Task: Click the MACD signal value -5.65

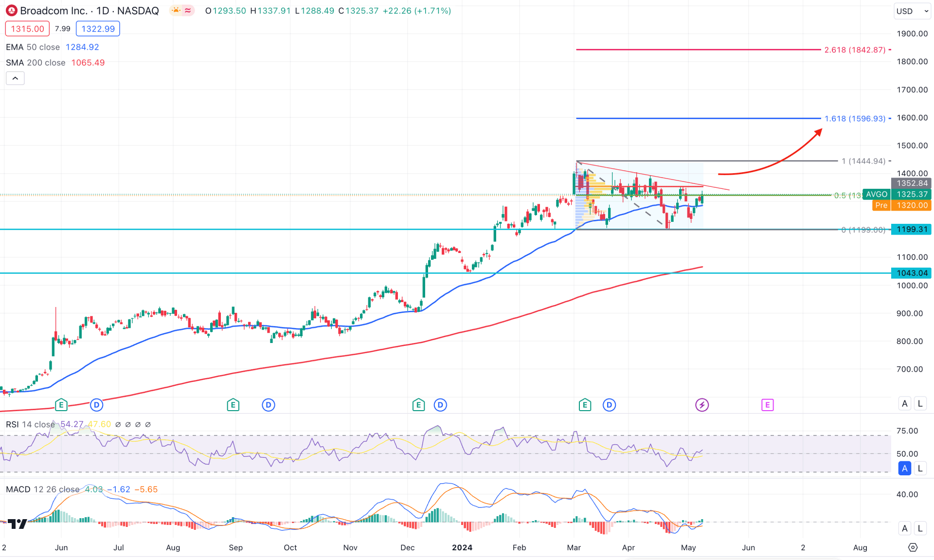Action: pyautogui.click(x=146, y=489)
